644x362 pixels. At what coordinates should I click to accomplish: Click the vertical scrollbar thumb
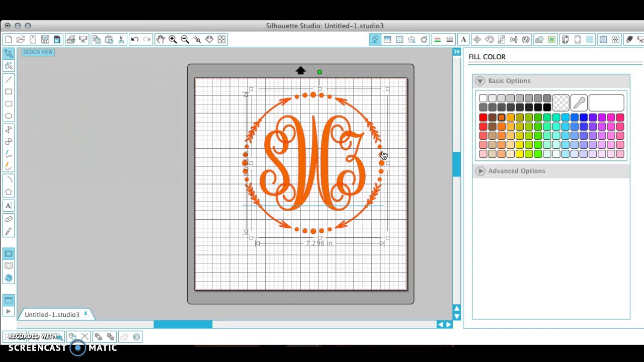pos(457,164)
